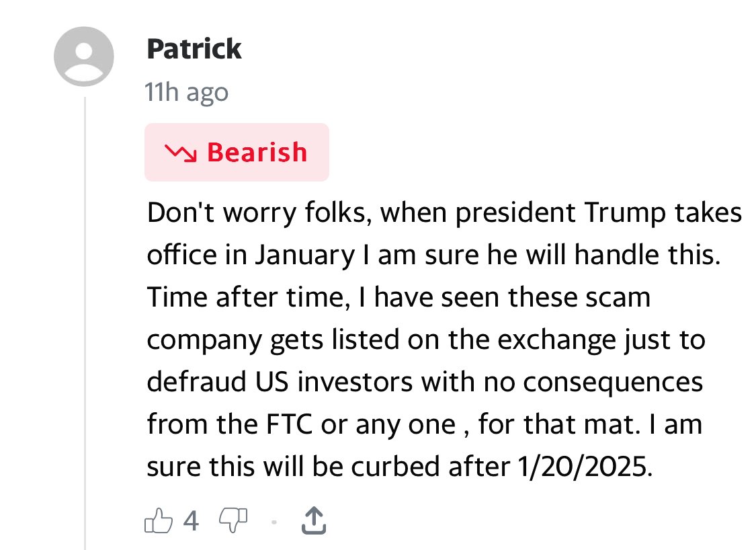This screenshot has height=550, width=756.
Task: Click the dot separator beside thumbs down
Action: [274, 520]
